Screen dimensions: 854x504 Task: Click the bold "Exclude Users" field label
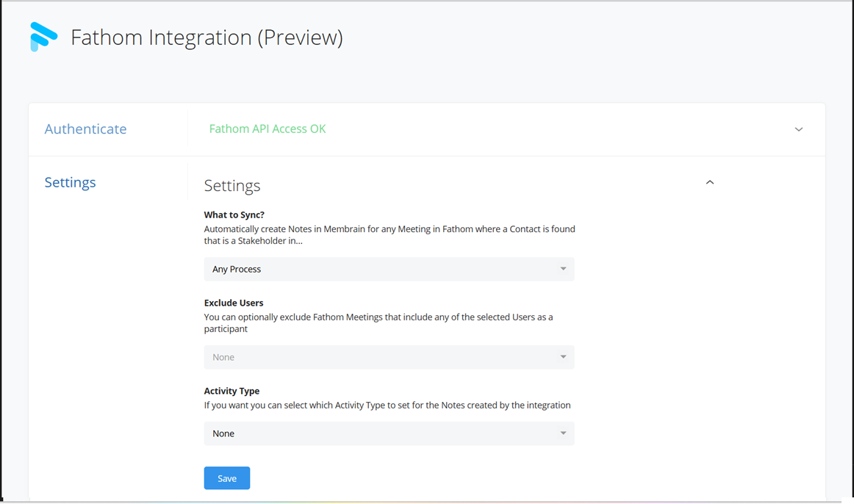click(x=233, y=303)
